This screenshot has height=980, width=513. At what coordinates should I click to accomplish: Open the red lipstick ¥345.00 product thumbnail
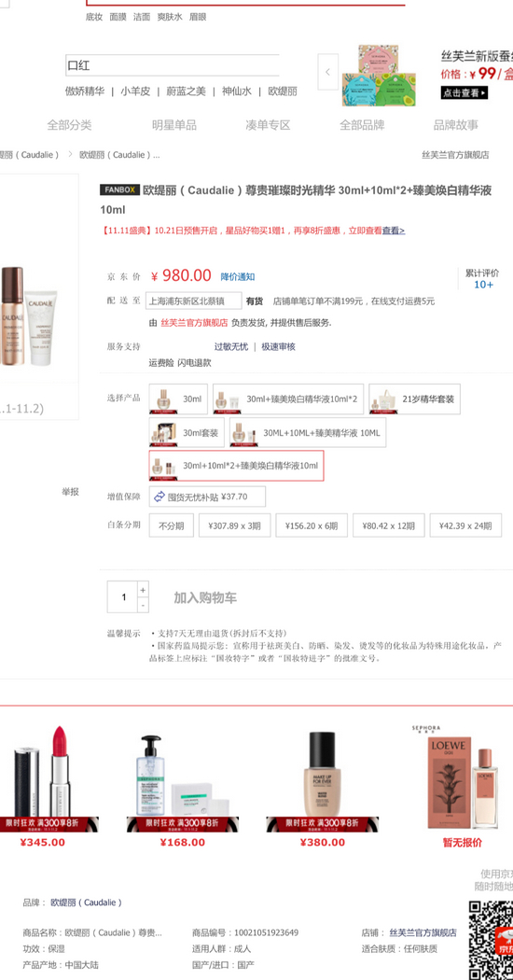pos(49,778)
